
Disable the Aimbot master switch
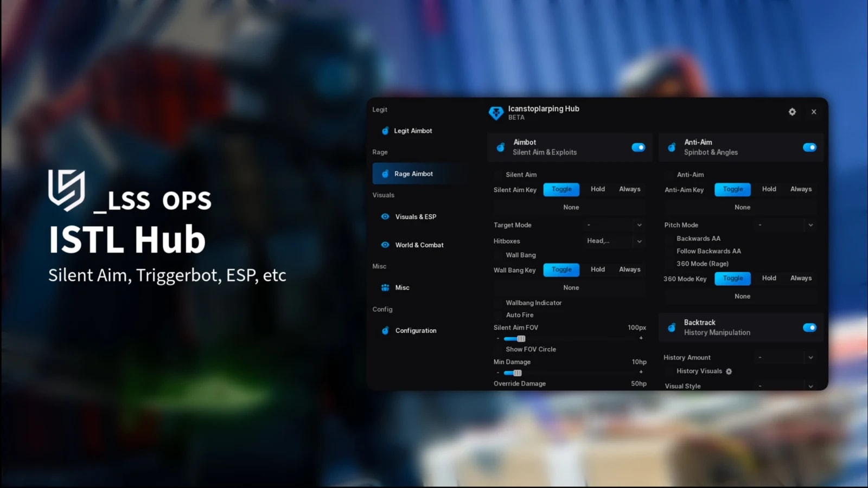(x=639, y=147)
